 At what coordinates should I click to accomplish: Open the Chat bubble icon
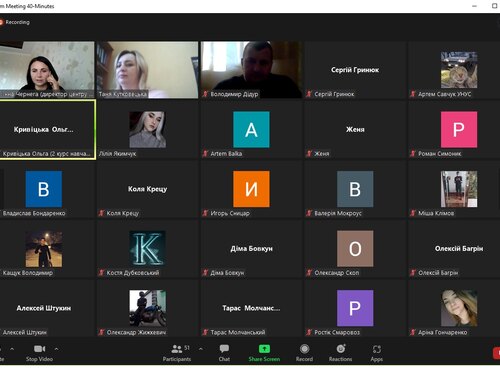tap(224, 349)
